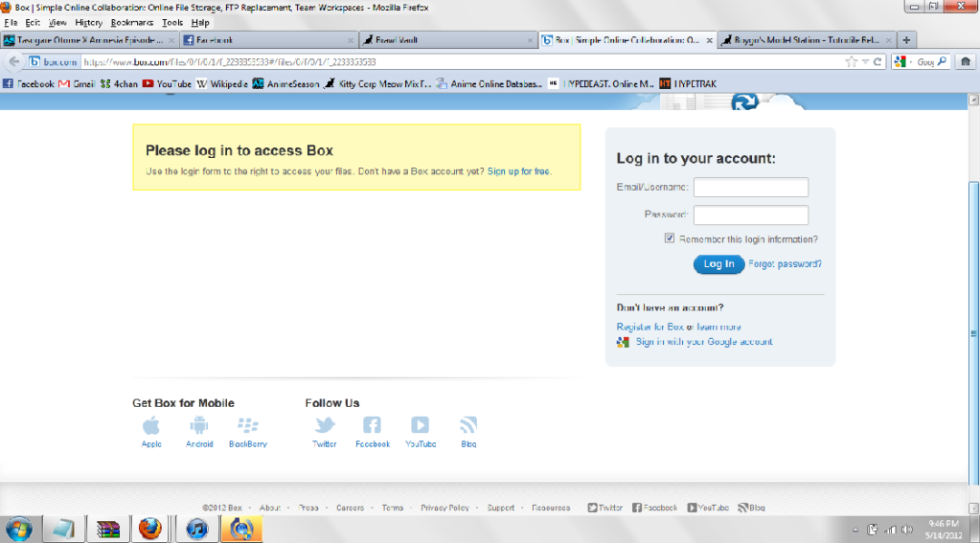Click the Forgot password? link
The height and width of the screenshot is (543, 980).
(785, 264)
